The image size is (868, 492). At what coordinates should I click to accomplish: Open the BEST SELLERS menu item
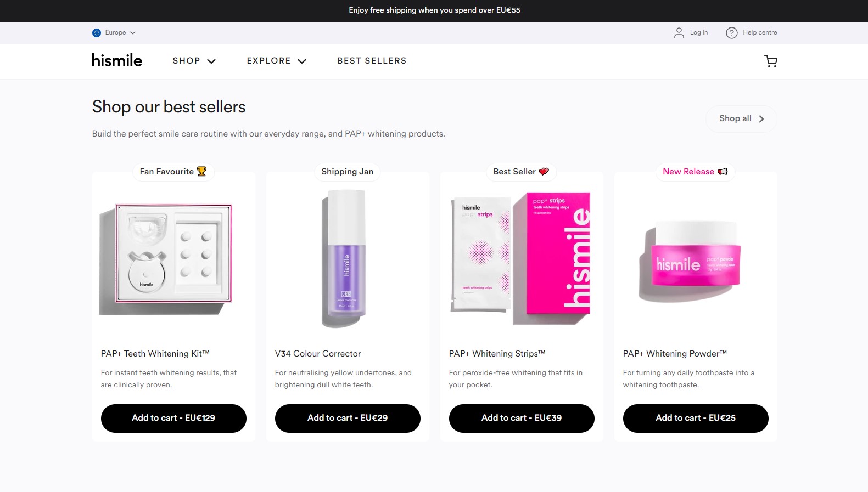[x=372, y=61]
